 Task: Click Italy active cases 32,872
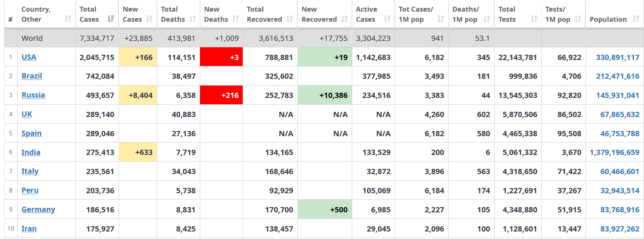coord(378,171)
